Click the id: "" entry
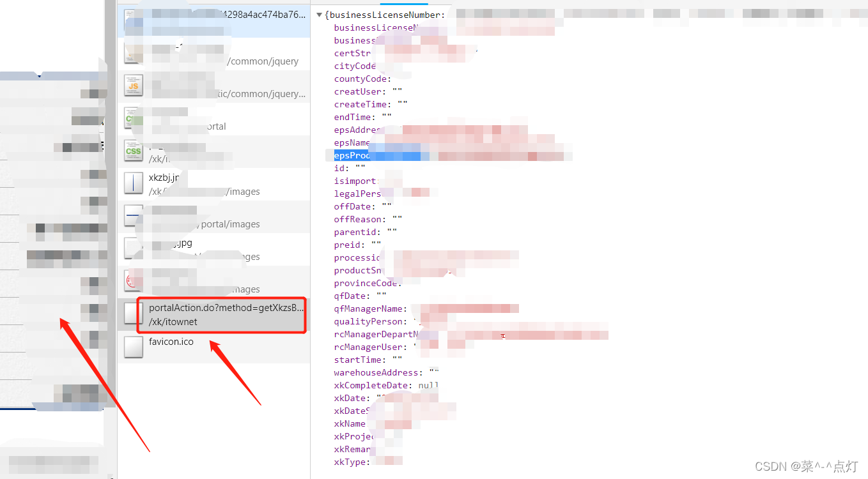This screenshot has height=479, width=868. point(350,168)
